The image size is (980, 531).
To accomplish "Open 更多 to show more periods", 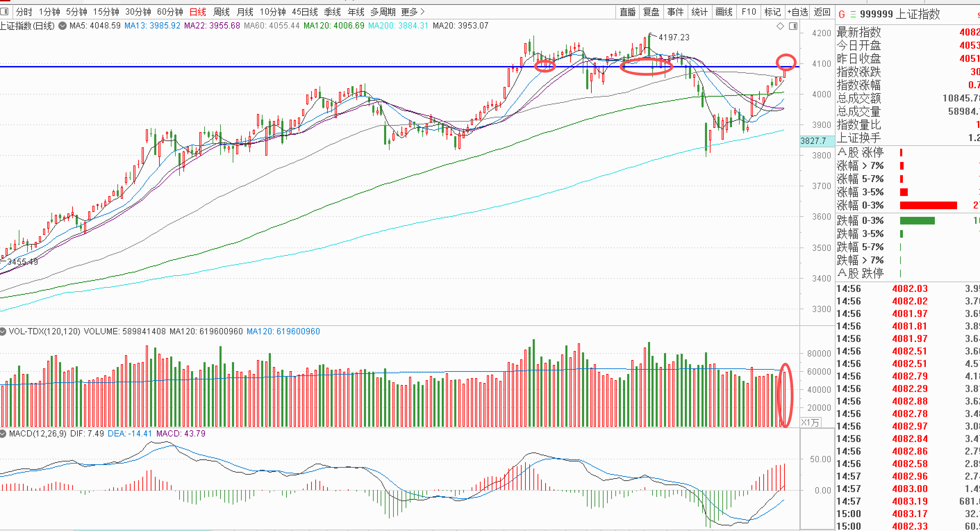I will [413, 12].
